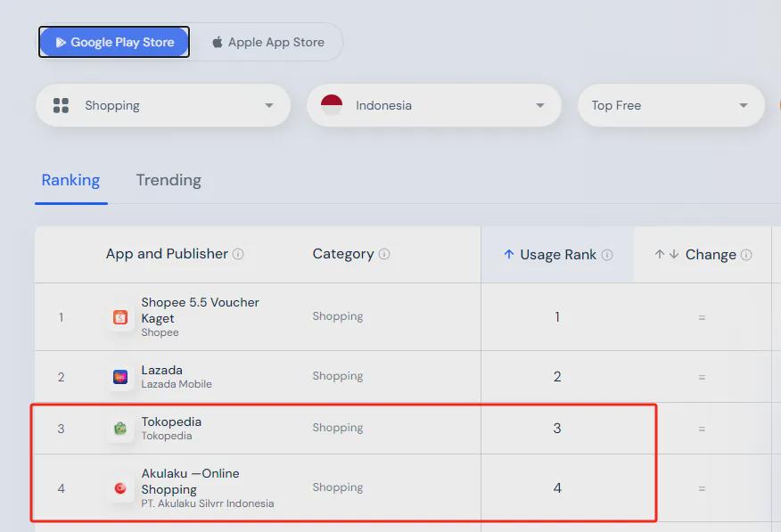Click usage rank 4 for Akulaku

(557, 487)
